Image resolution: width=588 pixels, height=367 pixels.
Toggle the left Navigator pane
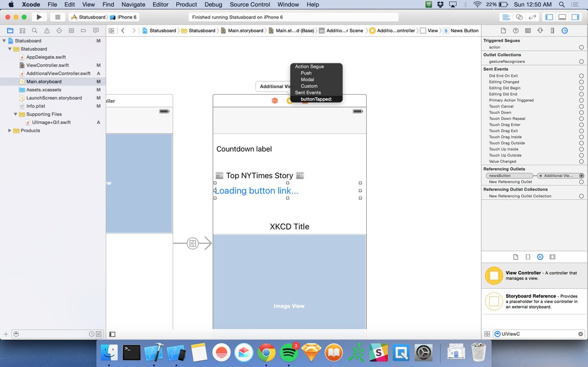(550, 17)
